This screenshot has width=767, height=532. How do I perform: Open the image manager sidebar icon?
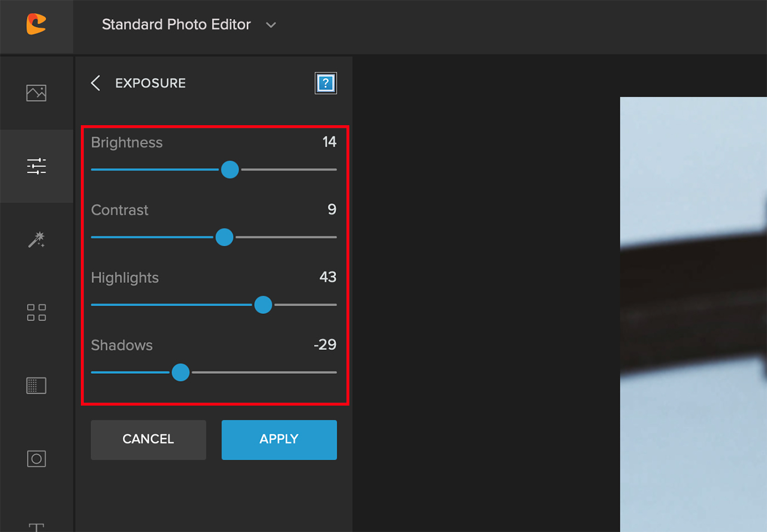(x=37, y=93)
